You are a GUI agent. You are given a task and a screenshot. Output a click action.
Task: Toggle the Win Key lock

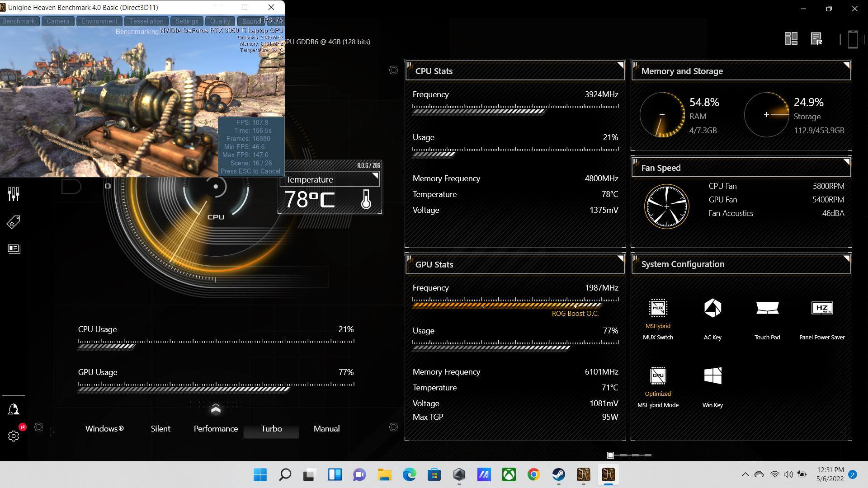click(712, 376)
